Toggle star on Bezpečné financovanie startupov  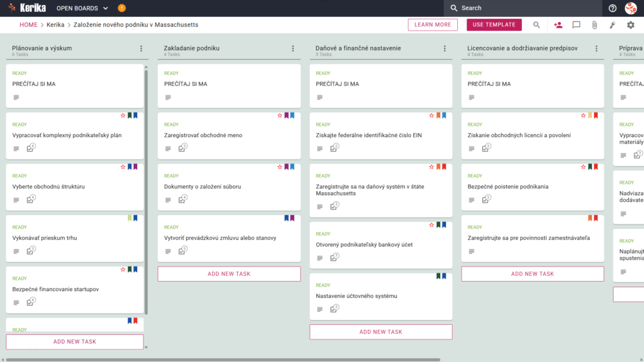(123, 270)
